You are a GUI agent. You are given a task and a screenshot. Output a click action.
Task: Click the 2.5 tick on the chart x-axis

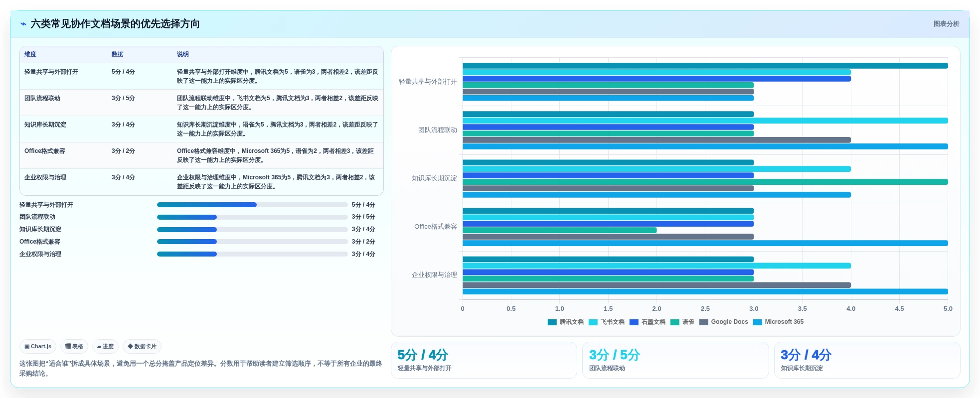(x=705, y=309)
